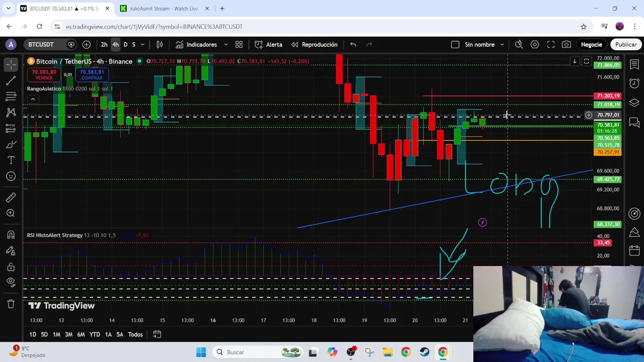Click the blue COMPRAR buy button
644x362 pixels.
[x=92, y=74]
